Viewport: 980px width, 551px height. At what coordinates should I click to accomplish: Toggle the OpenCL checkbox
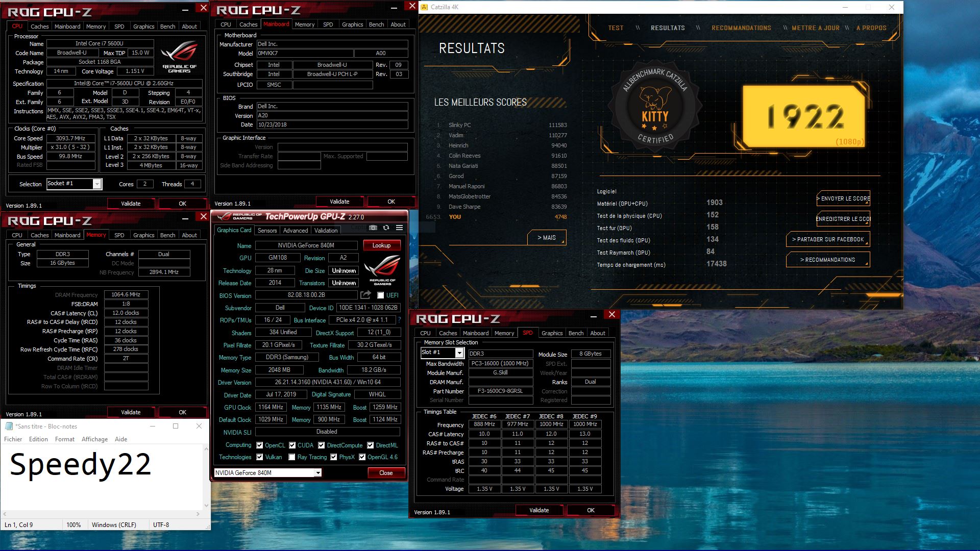(260, 445)
